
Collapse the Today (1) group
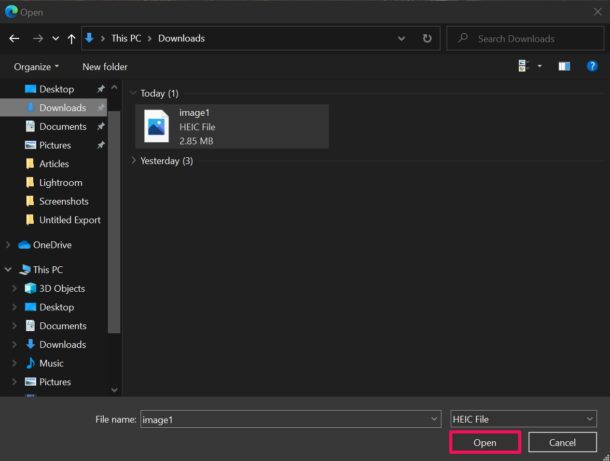click(136, 93)
